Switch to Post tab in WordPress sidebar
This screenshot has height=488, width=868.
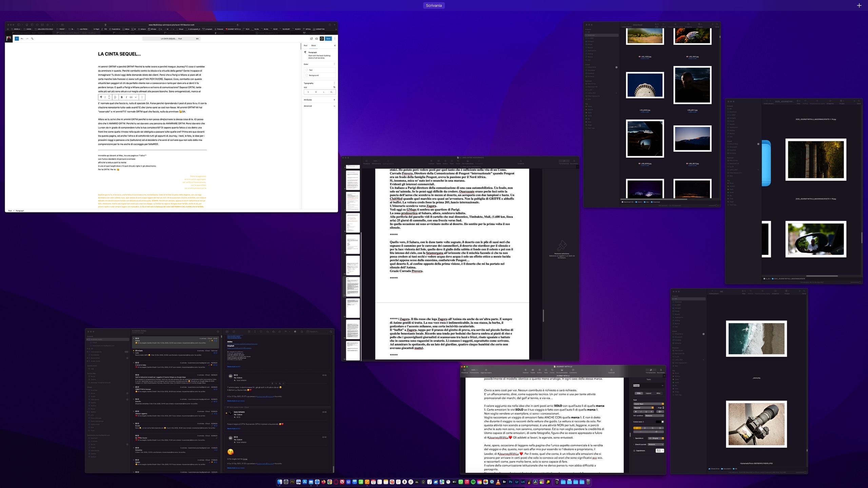pos(305,45)
